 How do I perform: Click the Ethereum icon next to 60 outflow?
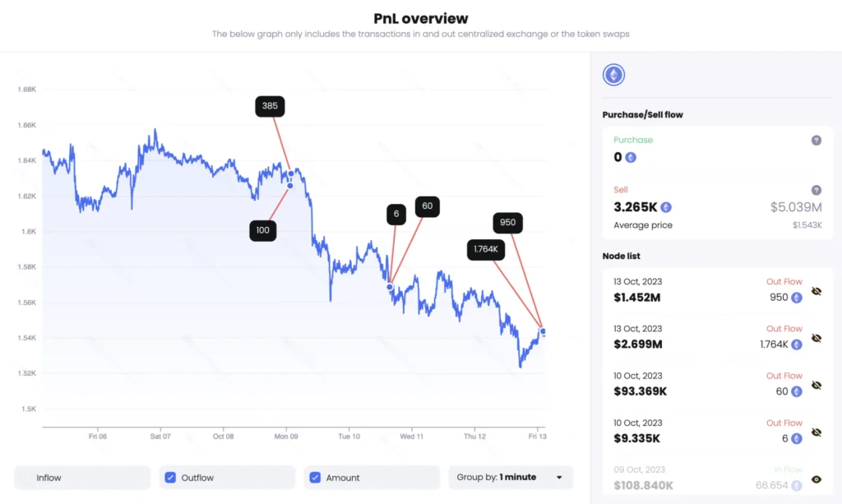coord(796,392)
